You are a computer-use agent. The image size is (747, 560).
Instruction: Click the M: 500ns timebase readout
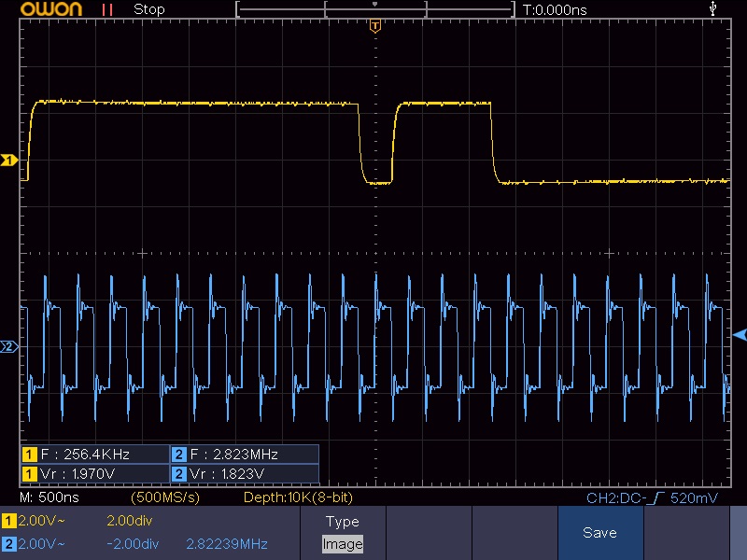49,497
